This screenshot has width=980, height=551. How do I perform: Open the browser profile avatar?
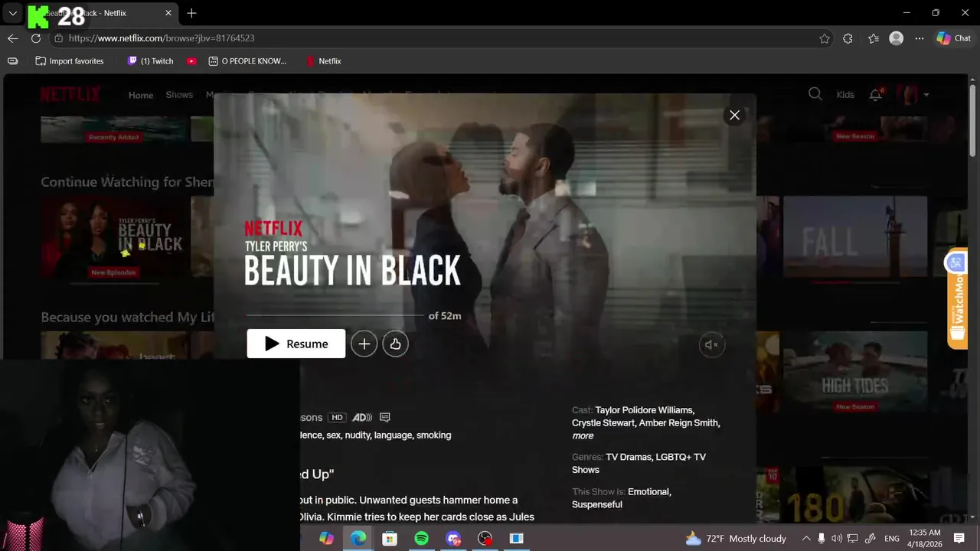[x=897, y=38]
